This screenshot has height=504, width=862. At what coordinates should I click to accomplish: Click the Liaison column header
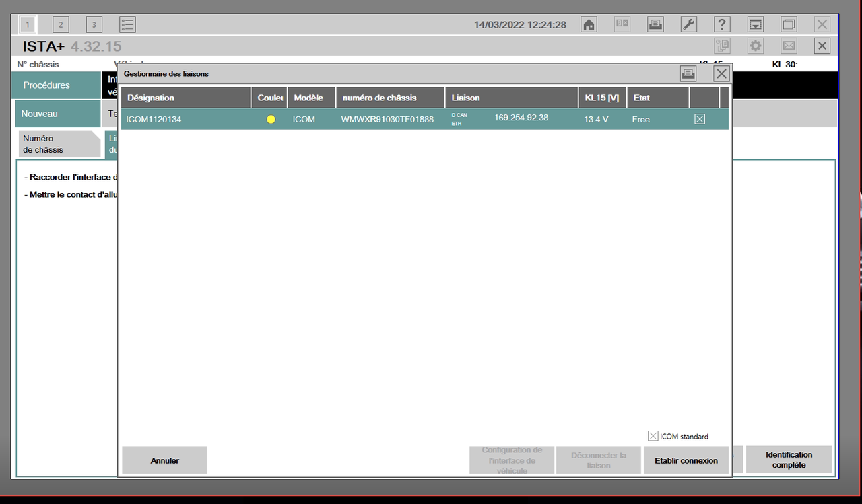tap(512, 98)
